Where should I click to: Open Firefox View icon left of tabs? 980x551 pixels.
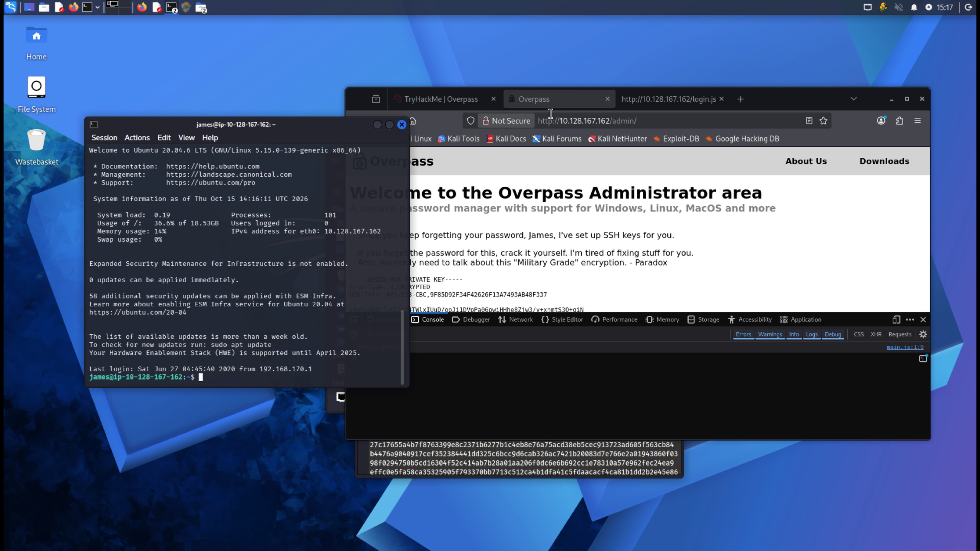376,99
